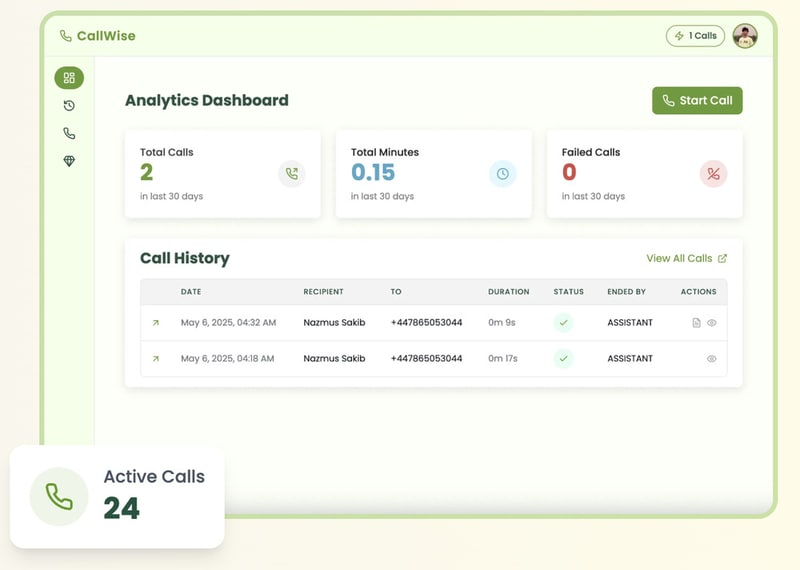This screenshot has height=570, width=800.
Task: Open the diamond premium icon in sidebar
Action: pyautogui.click(x=69, y=161)
